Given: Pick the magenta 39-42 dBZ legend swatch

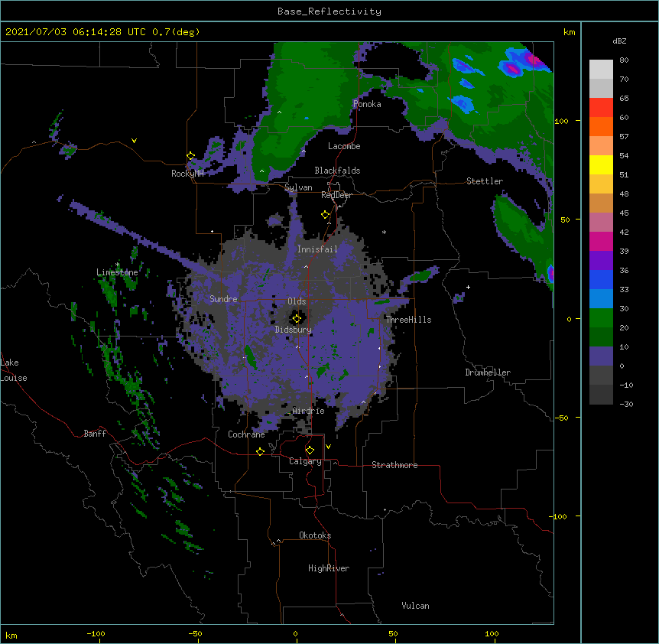Looking at the screenshot, I should (601, 241).
